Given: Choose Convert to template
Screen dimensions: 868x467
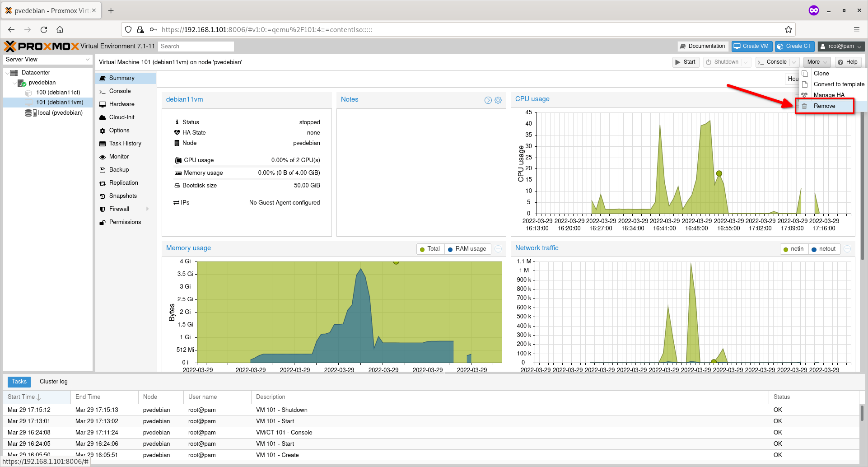Looking at the screenshot, I should point(832,84).
